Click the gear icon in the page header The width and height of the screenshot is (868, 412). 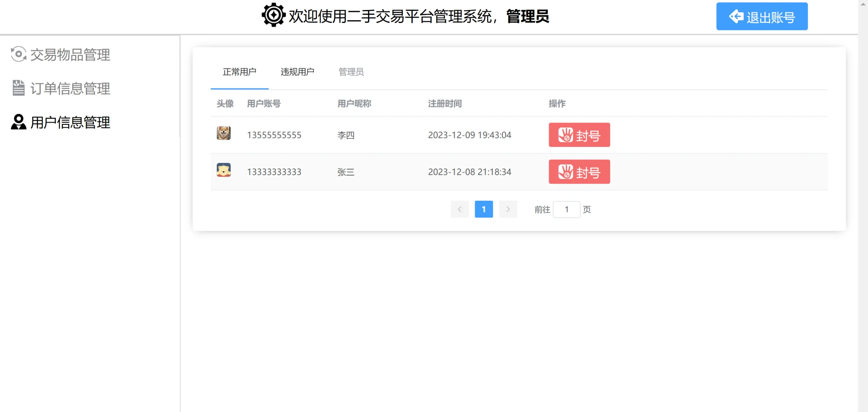[273, 16]
